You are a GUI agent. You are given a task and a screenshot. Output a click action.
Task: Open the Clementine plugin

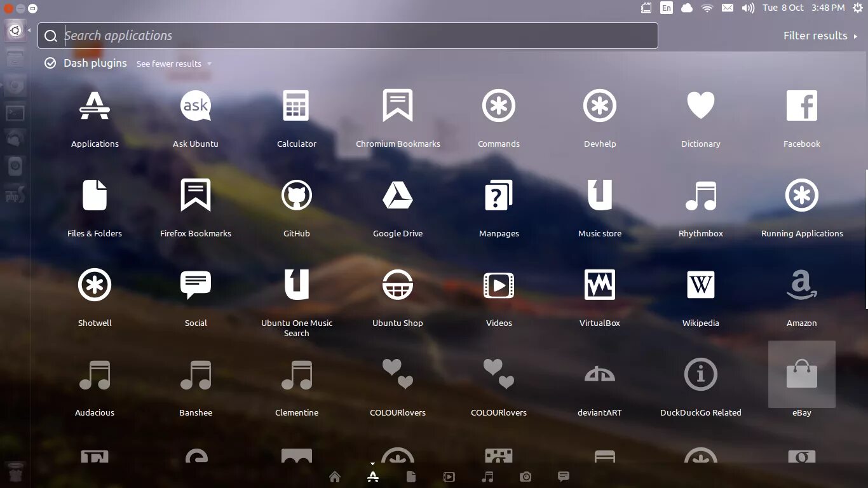tap(297, 374)
